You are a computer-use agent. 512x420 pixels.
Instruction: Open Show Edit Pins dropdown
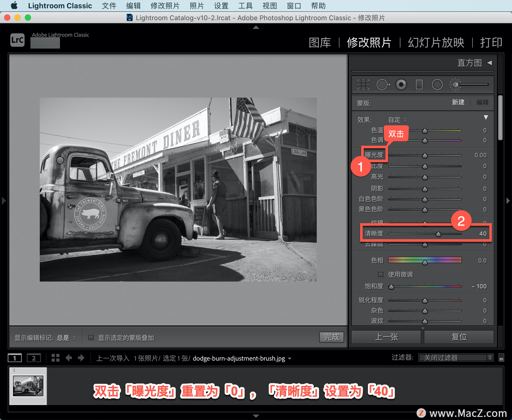click(x=66, y=338)
